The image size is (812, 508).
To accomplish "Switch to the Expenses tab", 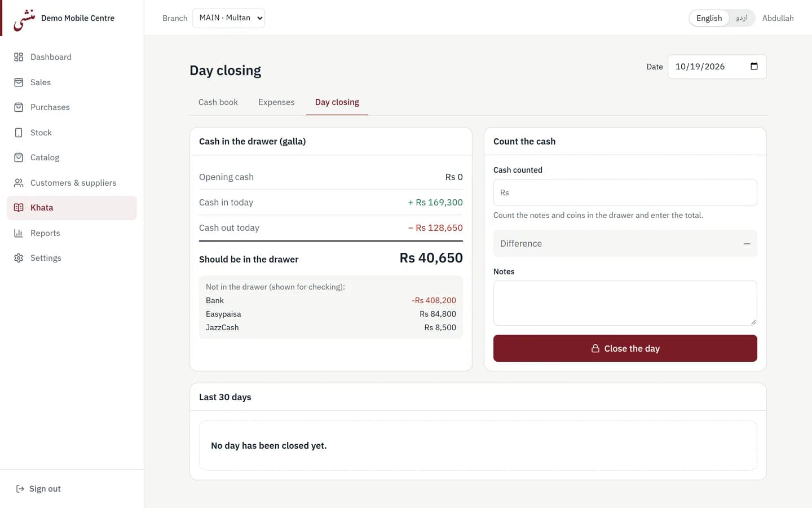I will (276, 102).
